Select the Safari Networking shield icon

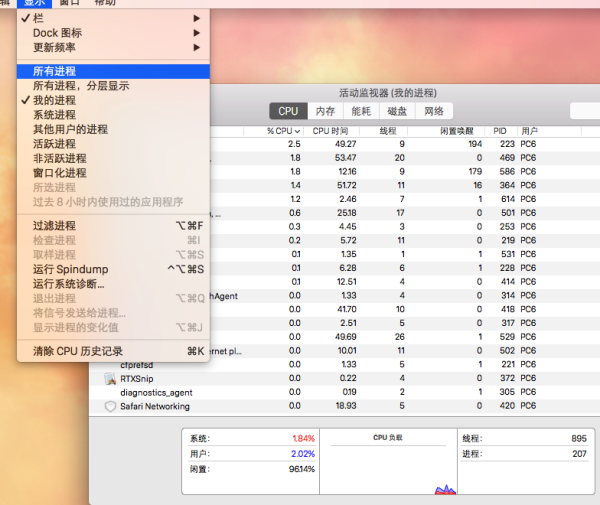click(x=110, y=406)
